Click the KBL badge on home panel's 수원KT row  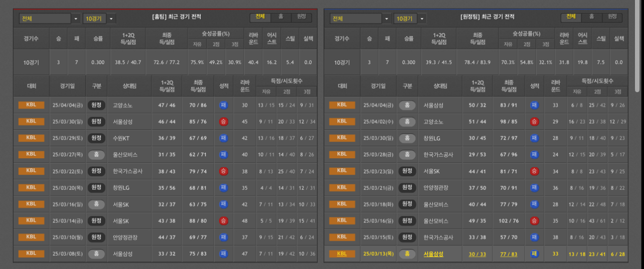pyautogui.click(x=31, y=138)
